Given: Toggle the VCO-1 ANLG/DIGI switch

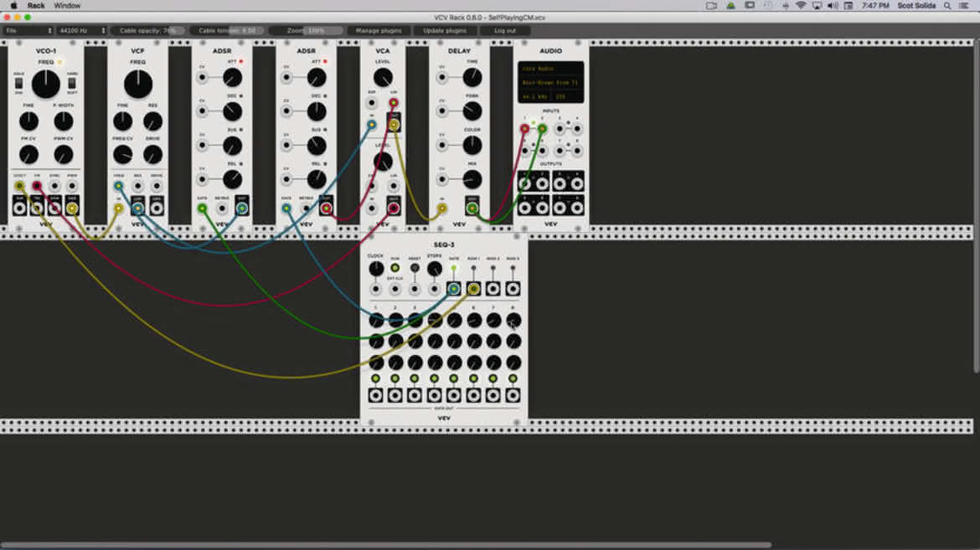Looking at the screenshot, I should click(x=18, y=83).
